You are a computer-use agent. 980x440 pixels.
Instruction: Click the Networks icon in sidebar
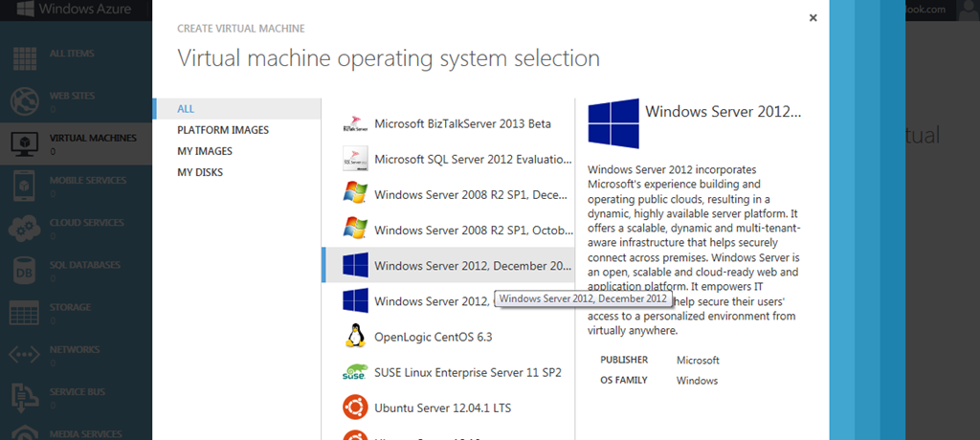click(x=24, y=355)
